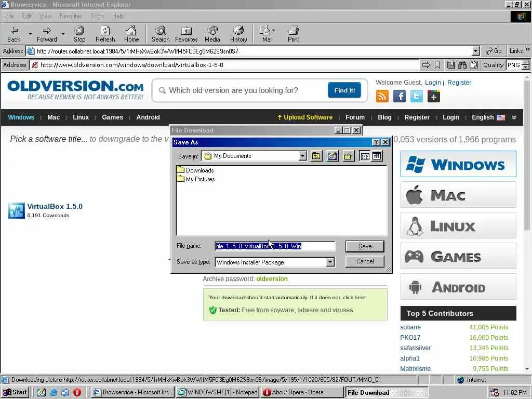Switch to About Opera taskbar item
This screenshot has width=532, height=399.
(x=302, y=392)
